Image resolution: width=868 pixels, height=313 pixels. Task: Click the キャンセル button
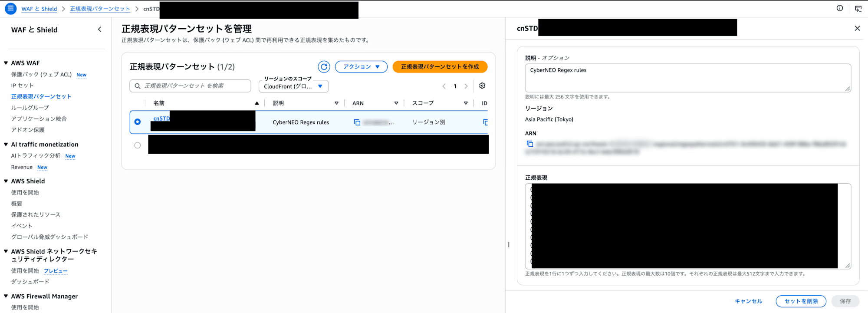pyautogui.click(x=748, y=301)
